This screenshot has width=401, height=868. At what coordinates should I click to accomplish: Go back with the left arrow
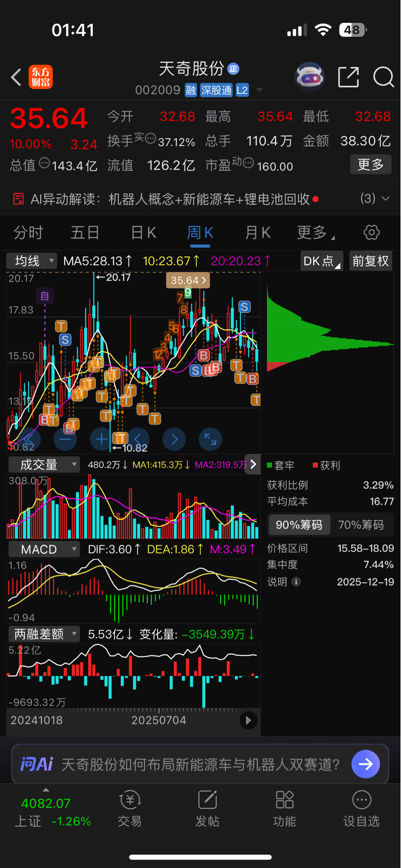click(16, 77)
